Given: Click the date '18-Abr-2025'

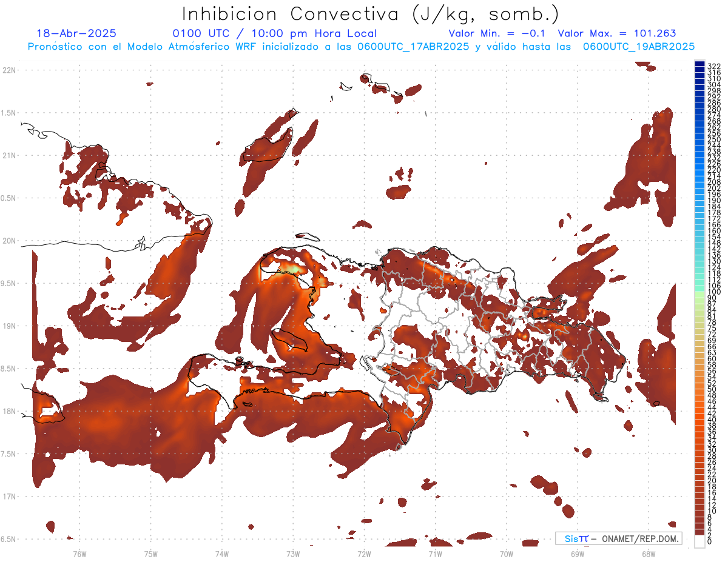Looking at the screenshot, I should [76, 34].
